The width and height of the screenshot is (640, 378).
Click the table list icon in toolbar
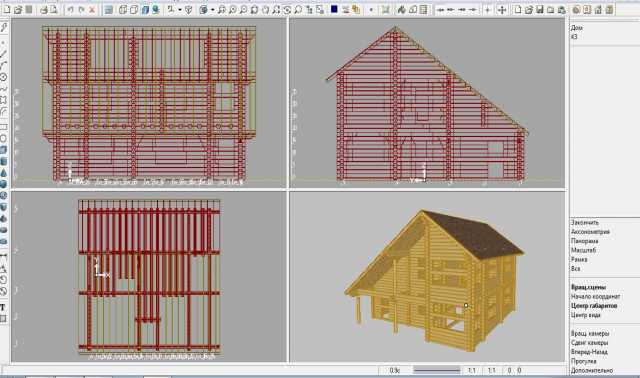tap(423, 9)
